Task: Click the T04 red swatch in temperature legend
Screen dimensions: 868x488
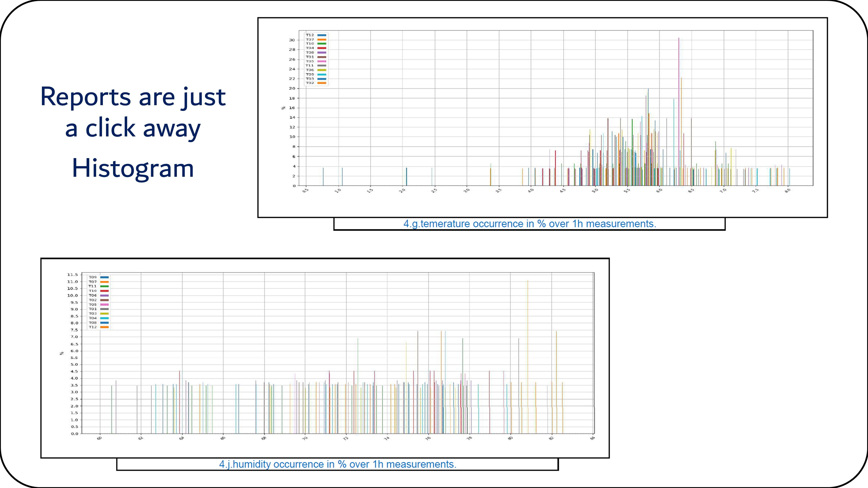Action: [x=321, y=48]
